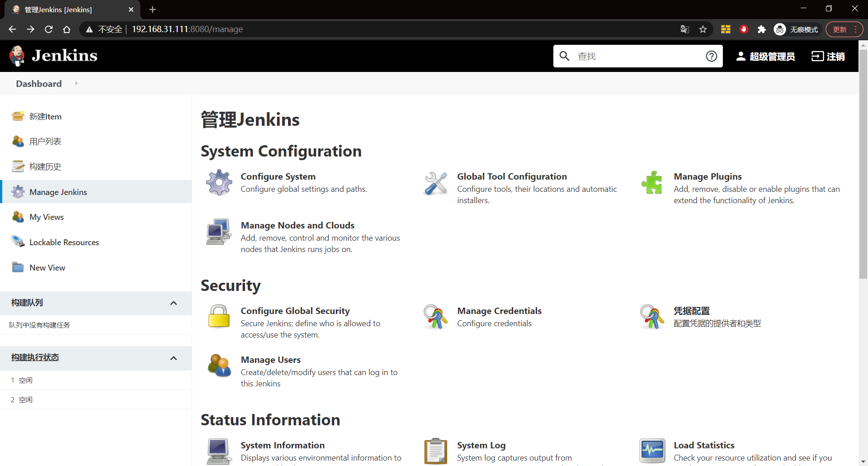Viewport: 868px width, 466px height.
Task: Click the 用户列表 sidebar icon
Action: click(18, 141)
